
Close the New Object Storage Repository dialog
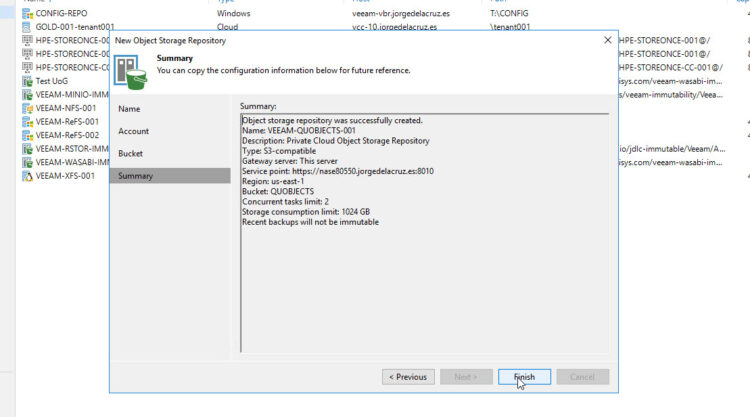pos(607,40)
